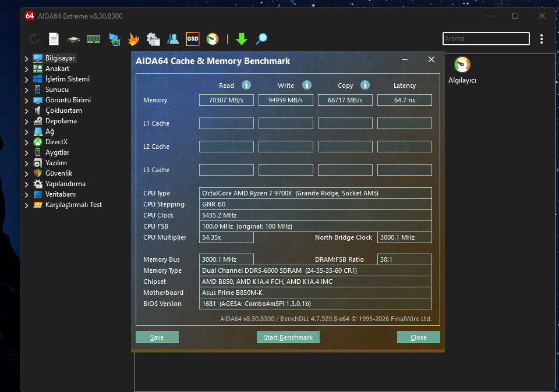Select the İşletim Sistemi tree item
Screen dimensions: 559x392
(x=68, y=79)
